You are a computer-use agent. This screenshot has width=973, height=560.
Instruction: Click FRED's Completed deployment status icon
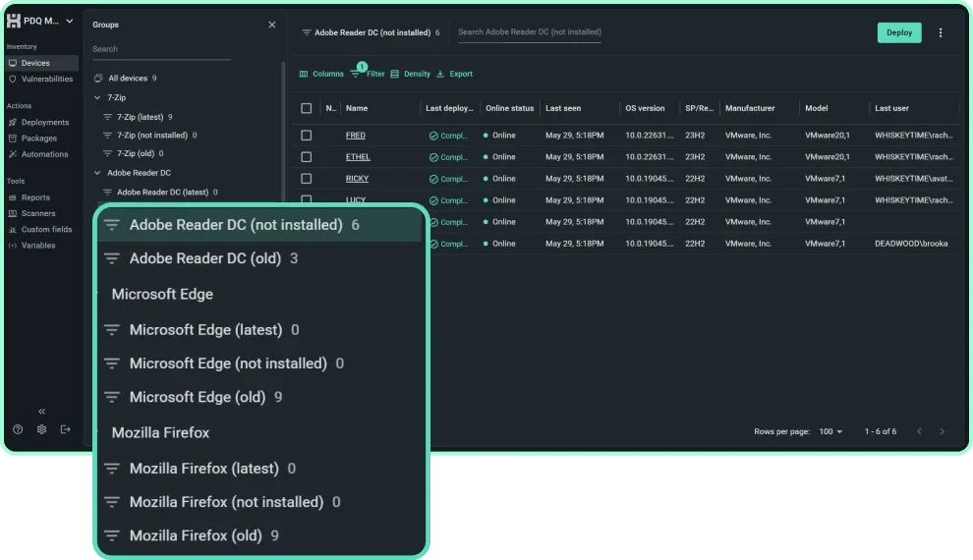click(433, 136)
